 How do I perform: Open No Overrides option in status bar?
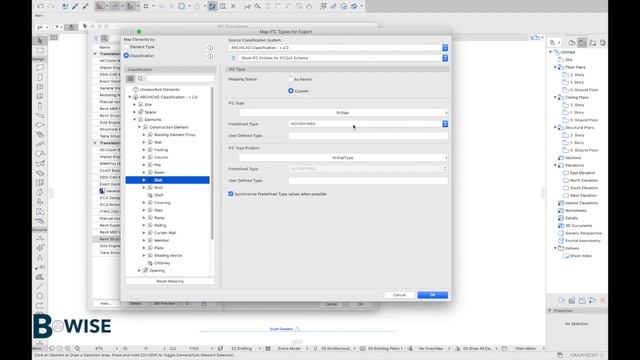pos(431,349)
